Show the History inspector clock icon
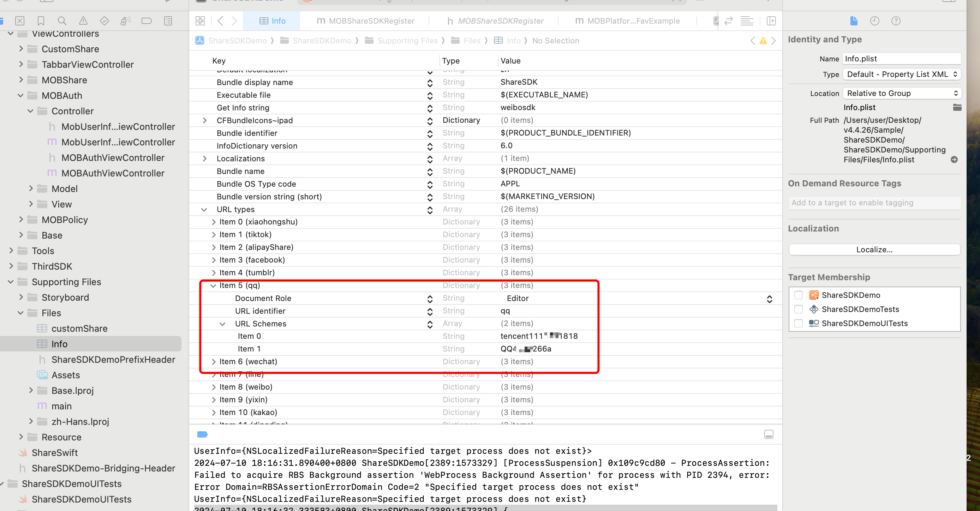Screen dimensions: 980x511 (874, 21)
